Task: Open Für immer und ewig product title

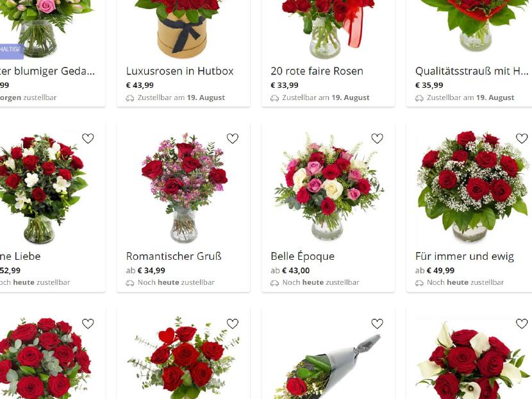Action: tap(465, 256)
